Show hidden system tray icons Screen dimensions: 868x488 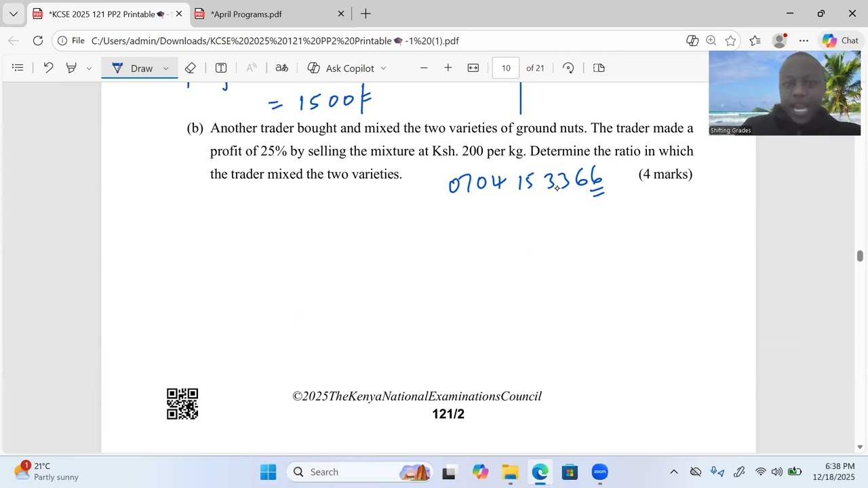tap(673, 472)
